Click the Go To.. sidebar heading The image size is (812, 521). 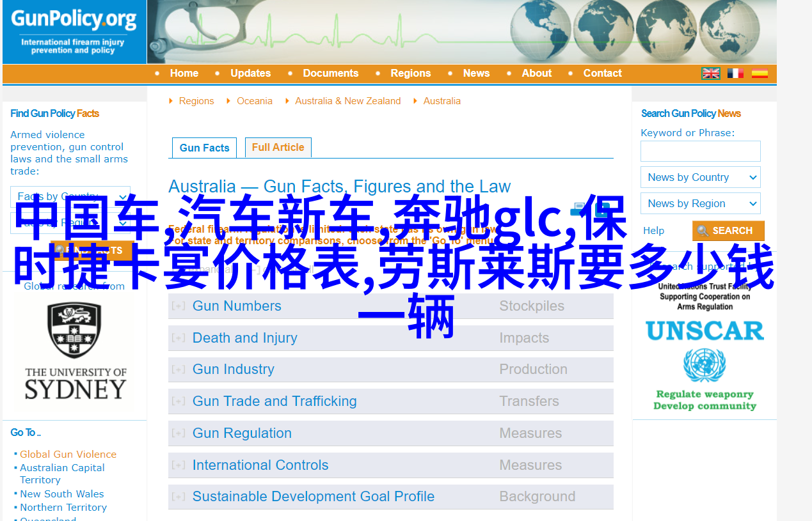(x=26, y=433)
